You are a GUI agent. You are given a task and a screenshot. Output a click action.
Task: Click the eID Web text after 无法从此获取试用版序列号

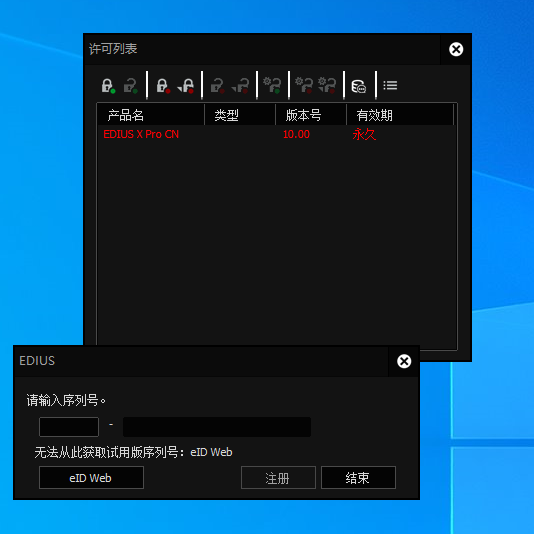click(x=211, y=452)
